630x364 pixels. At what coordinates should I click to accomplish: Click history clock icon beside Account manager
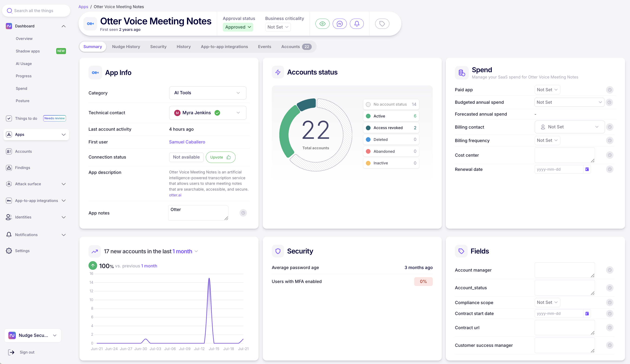[610, 270]
